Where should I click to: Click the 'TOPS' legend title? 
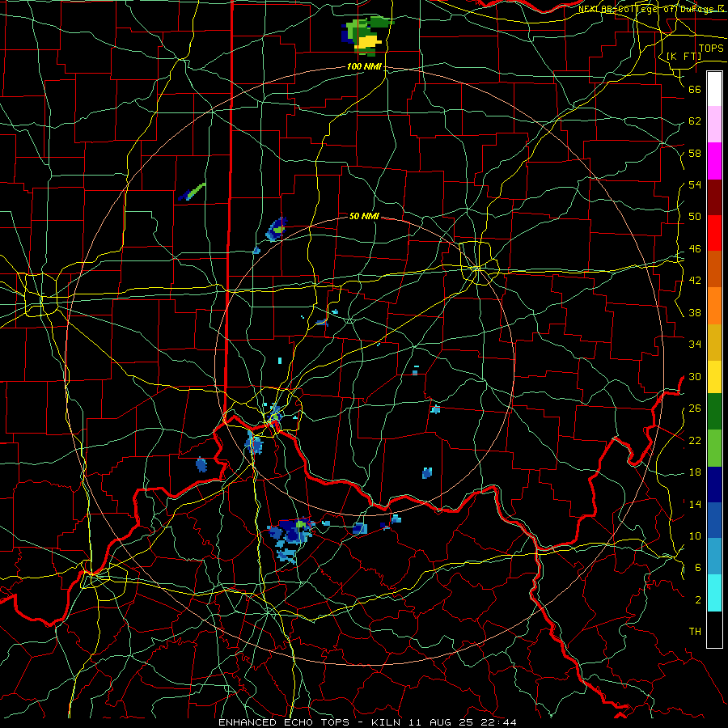point(711,49)
